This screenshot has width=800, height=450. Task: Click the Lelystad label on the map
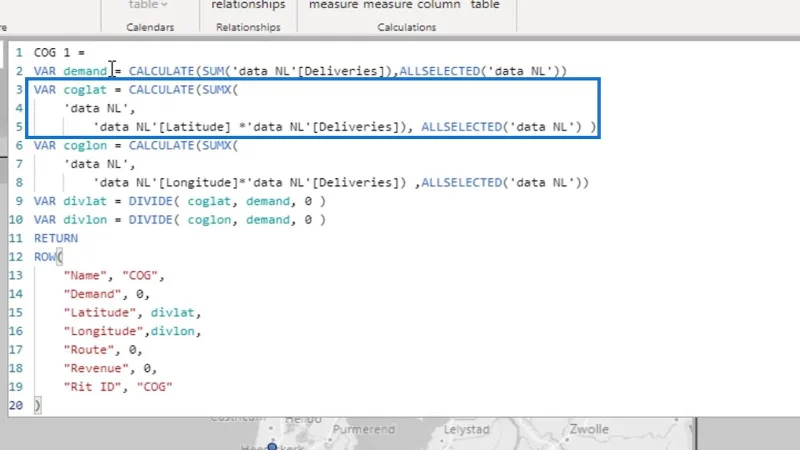coord(466,430)
